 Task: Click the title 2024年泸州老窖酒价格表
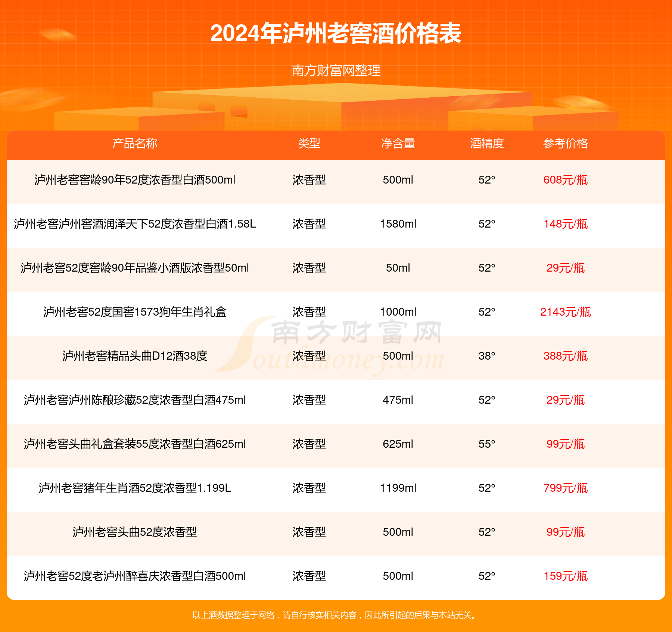coord(336,33)
